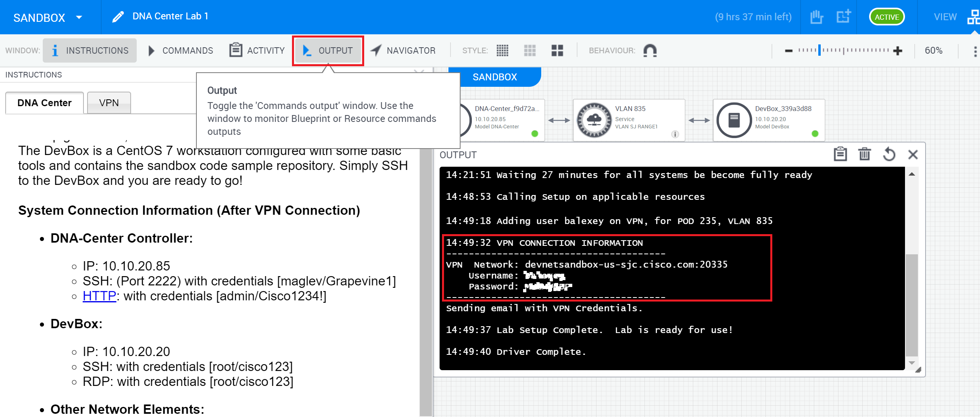The image size is (980, 417).
Task: Click the VIEW label
Action: (945, 17)
